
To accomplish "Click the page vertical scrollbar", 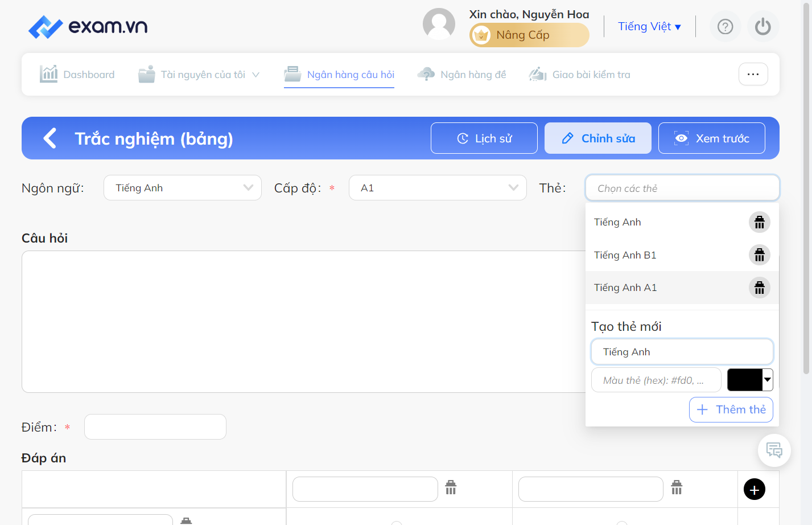I will click(806, 188).
